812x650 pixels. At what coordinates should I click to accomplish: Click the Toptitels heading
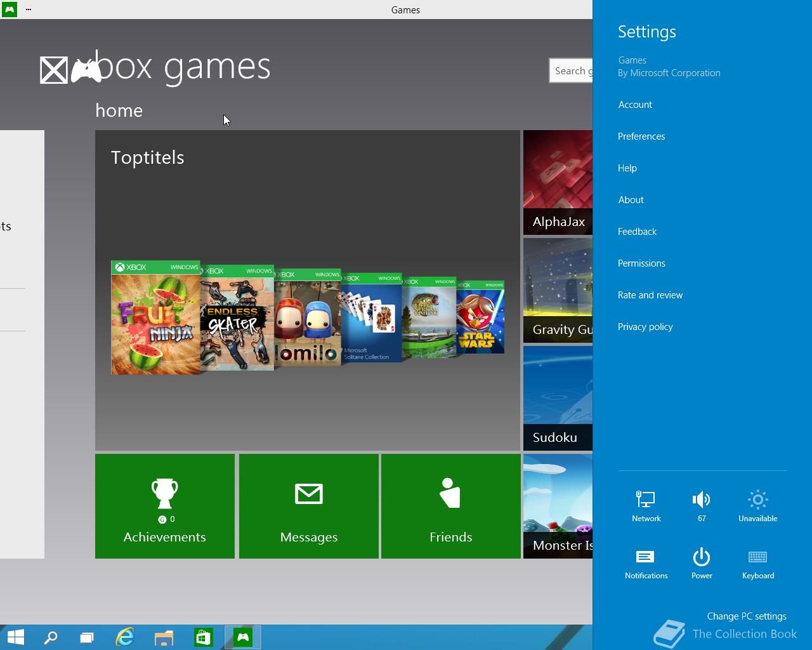[148, 157]
